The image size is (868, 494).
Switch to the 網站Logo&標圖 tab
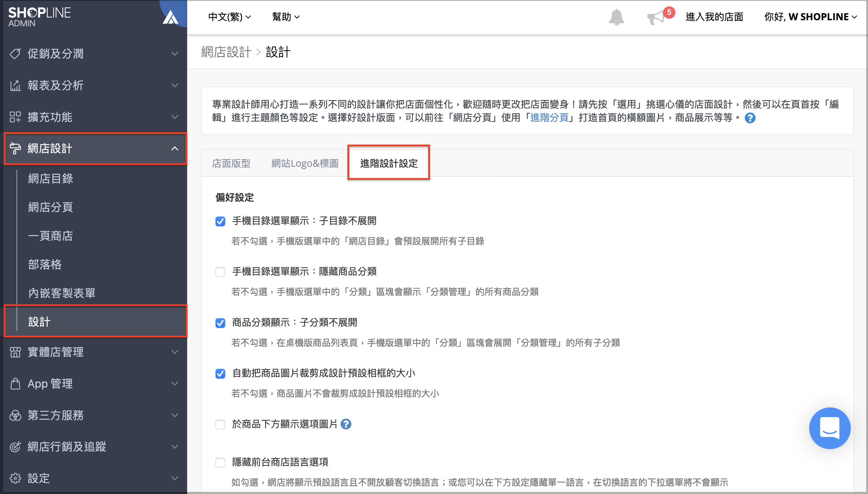305,163
